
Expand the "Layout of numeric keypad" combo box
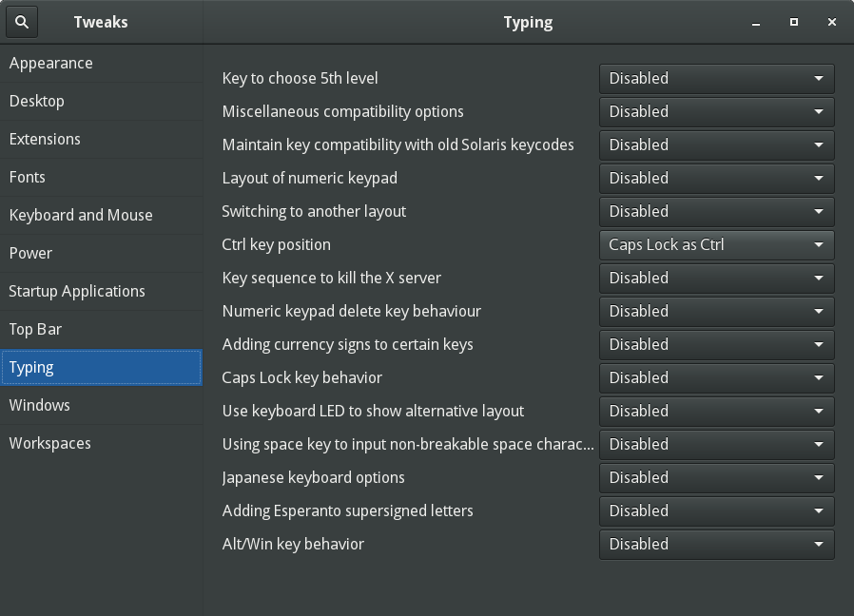tap(716, 178)
